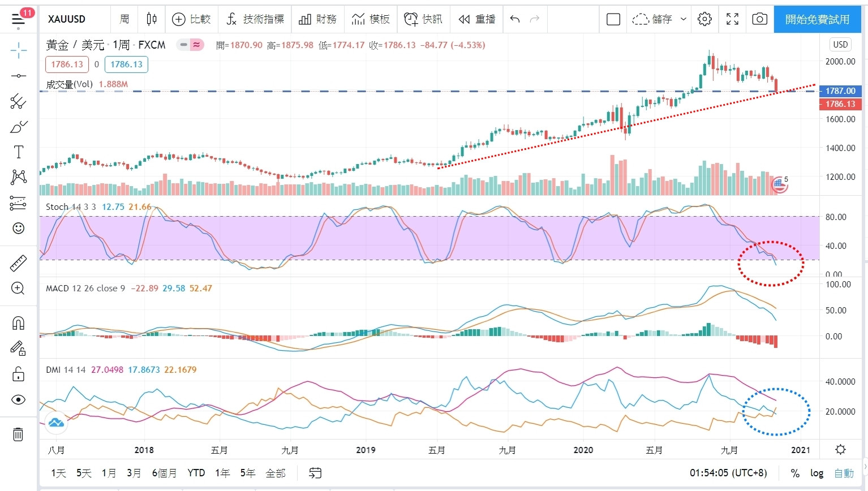868x491 pixels.
Task: Expand the 儲存 save dropdown arrow
Action: click(x=683, y=19)
